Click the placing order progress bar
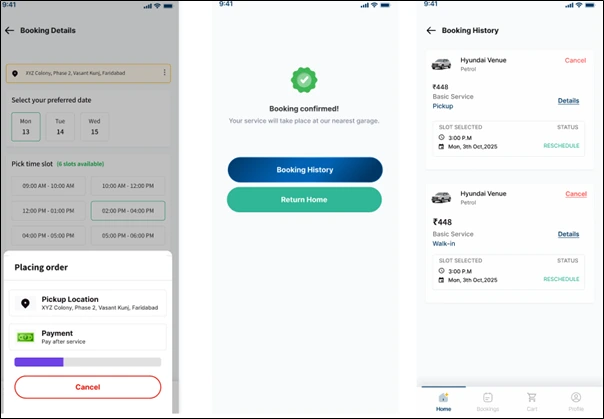 87,362
